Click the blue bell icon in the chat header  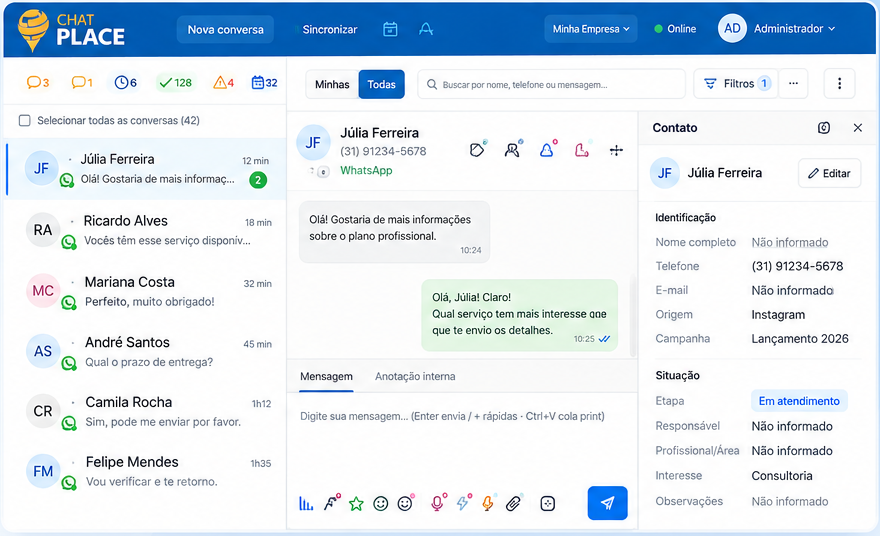coord(547,149)
